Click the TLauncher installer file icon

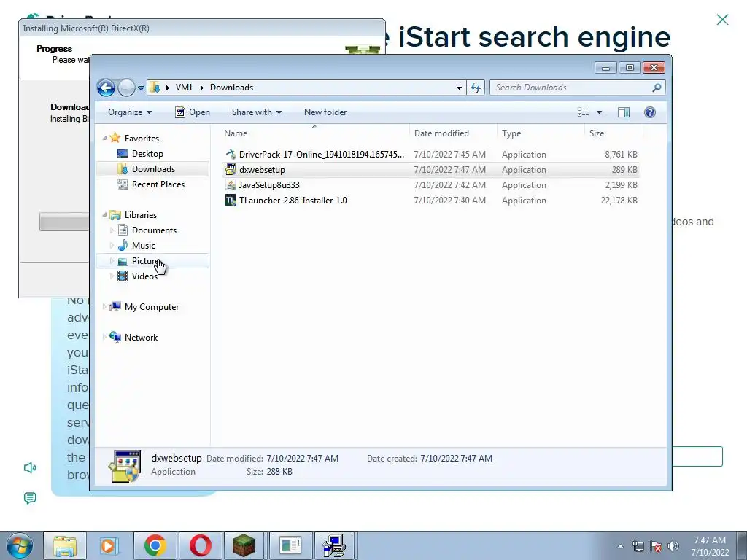[231, 200]
